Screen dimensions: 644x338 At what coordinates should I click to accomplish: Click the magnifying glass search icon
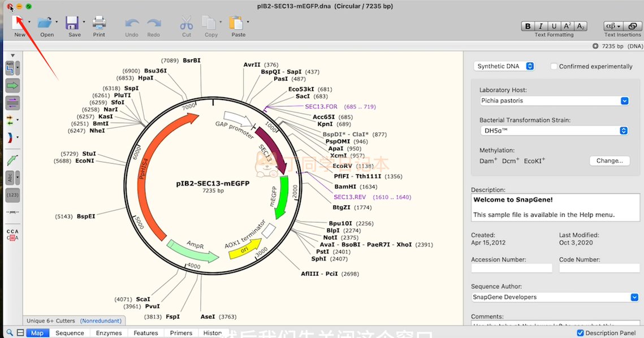tap(10, 333)
